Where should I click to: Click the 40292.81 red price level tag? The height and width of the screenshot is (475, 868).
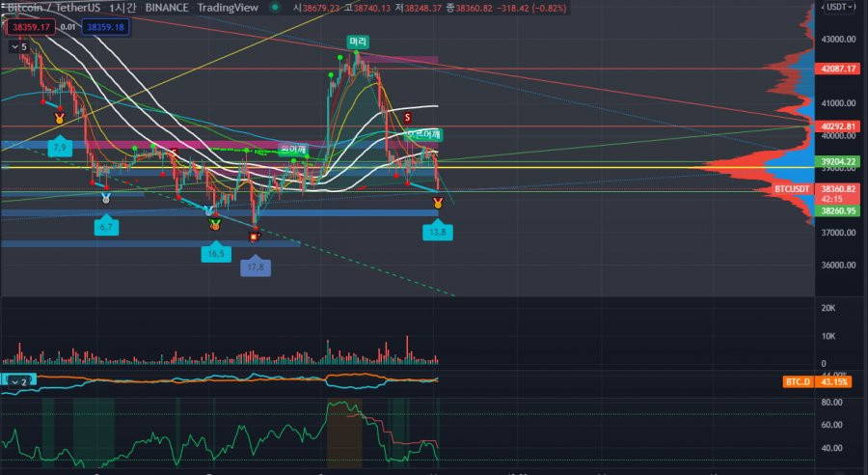point(837,126)
